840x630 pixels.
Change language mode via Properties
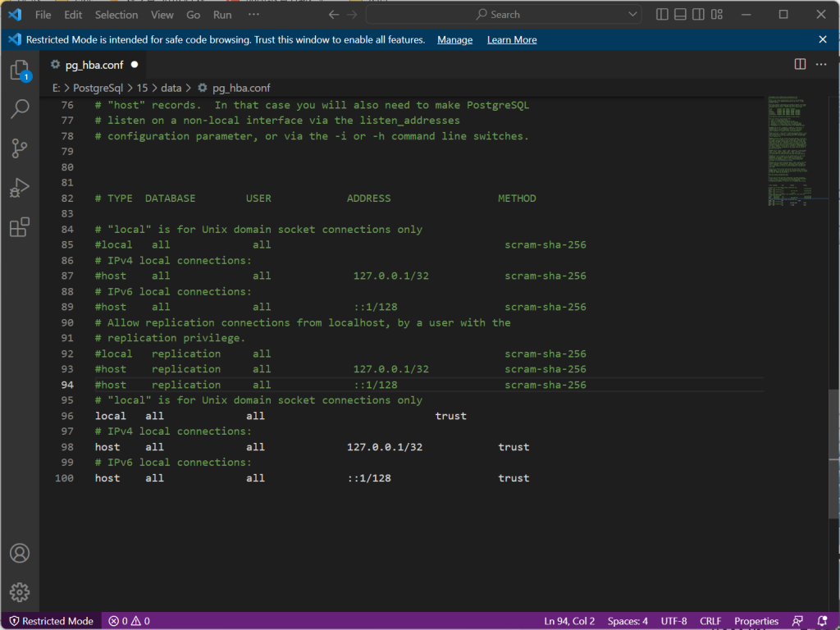756,621
